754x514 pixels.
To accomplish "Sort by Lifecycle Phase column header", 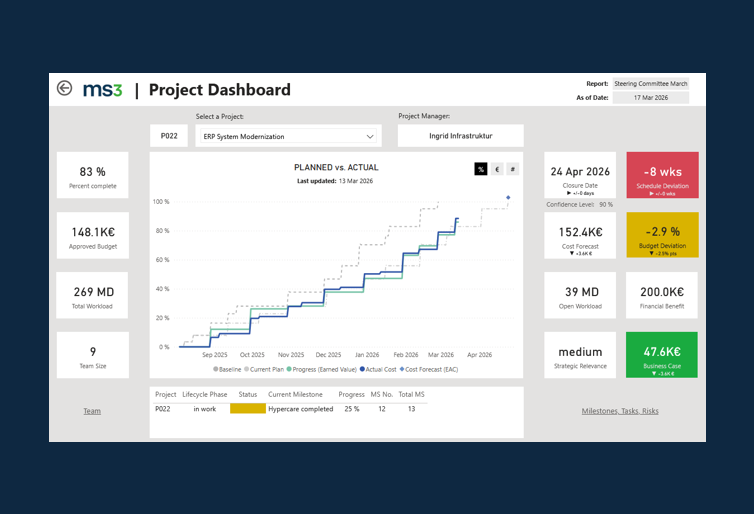I will (204, 394).
